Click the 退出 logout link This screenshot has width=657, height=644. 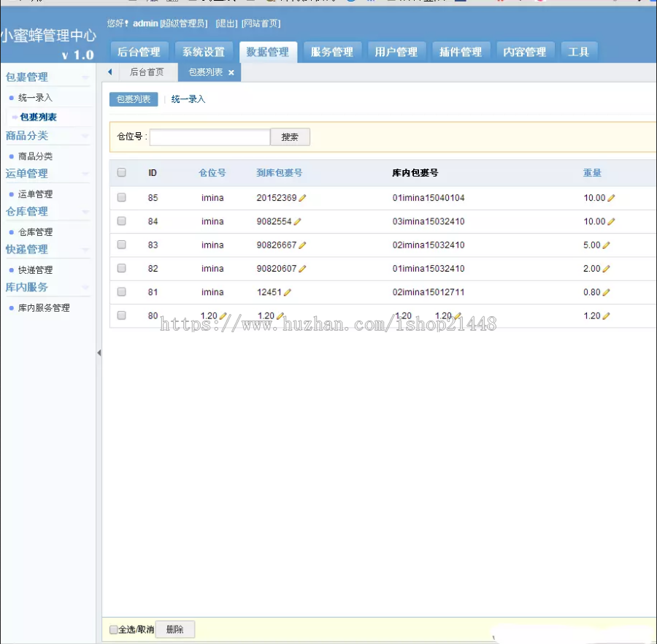226,24
